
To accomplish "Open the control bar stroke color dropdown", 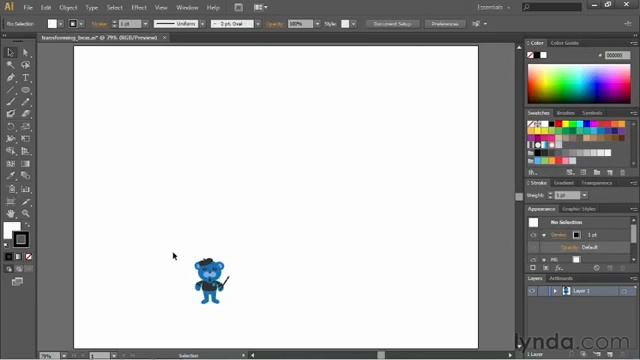I will pos(81,24).
